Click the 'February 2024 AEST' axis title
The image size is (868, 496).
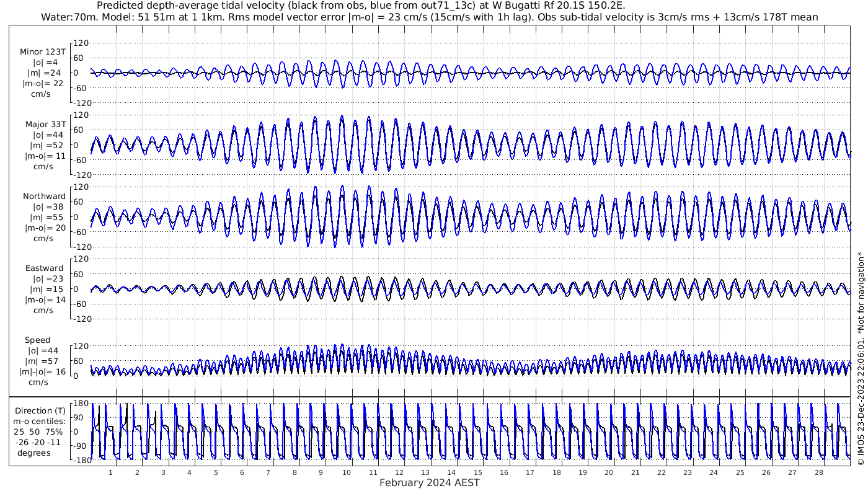pos(429,483)
